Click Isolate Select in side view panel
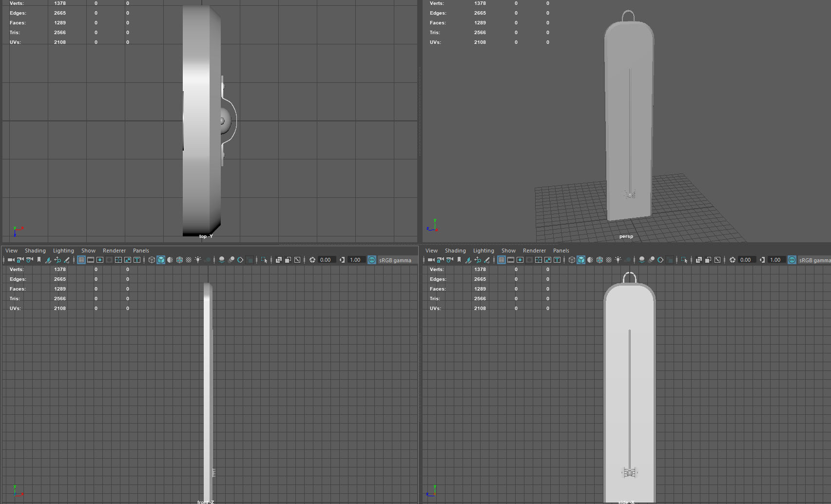The width and height of the screenshot is (831, 504). pyautogui.click(x=684, y=260)
